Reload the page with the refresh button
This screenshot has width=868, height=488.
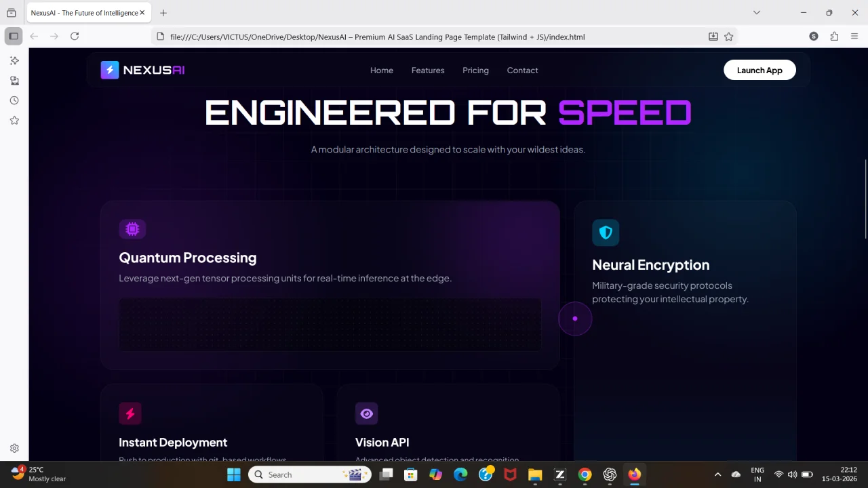[75, 36]
